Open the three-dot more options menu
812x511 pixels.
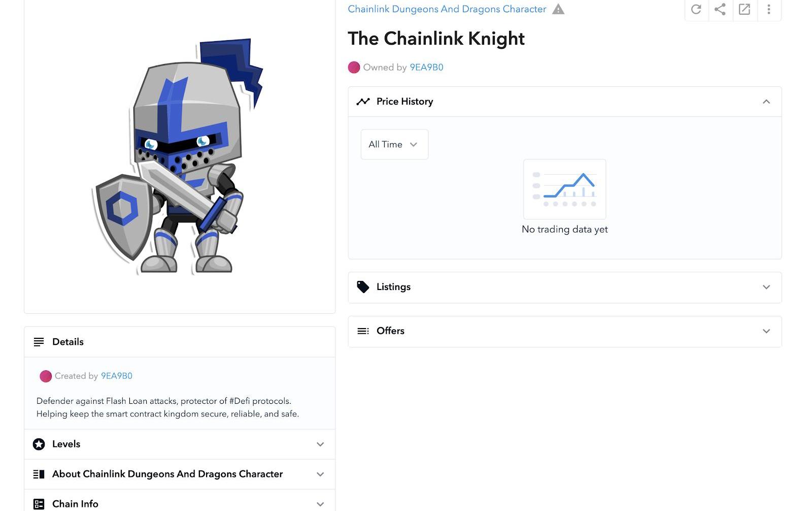click(x=769, y=9)
